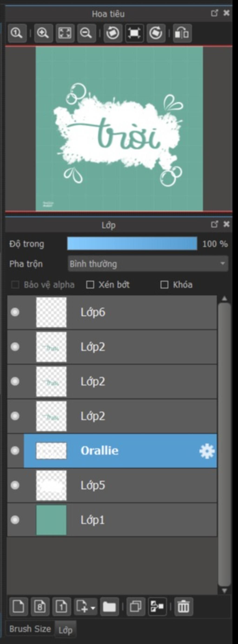Viewport: 238px width, 644px height.
Task: Fit canvas to navigator window
Action: coord(65,33)
